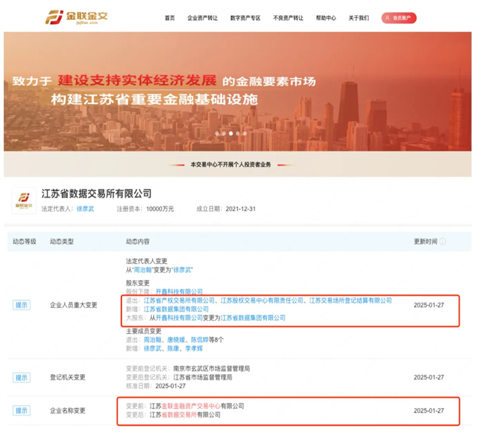Open 江苏股权交易中心有限责任公司 link

(x=262, y=300)
